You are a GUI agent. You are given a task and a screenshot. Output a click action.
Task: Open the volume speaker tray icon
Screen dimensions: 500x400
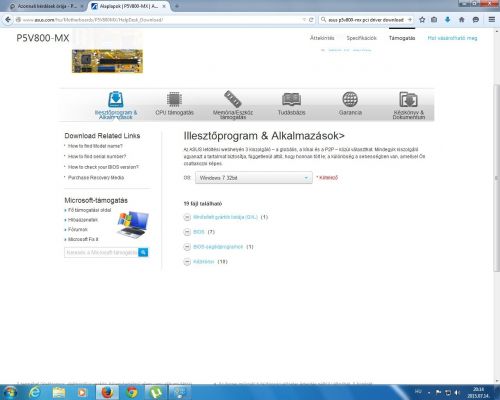457,393
